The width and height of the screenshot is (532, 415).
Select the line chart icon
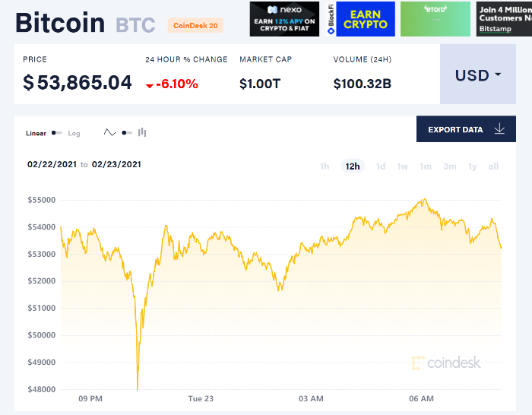pos(110,132)
